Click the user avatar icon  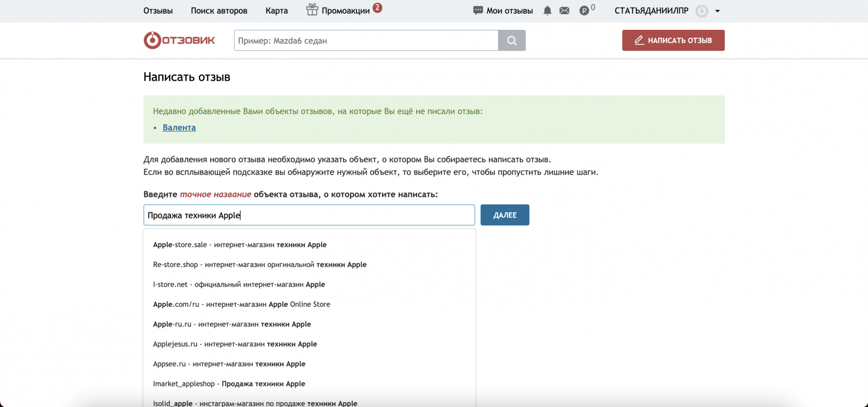[x=702, y=11]
